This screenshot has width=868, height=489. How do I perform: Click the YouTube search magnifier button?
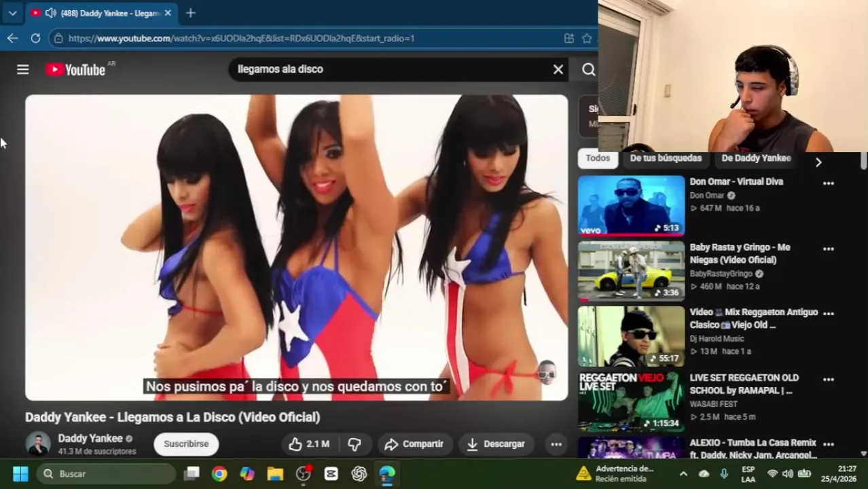point(588,69)
